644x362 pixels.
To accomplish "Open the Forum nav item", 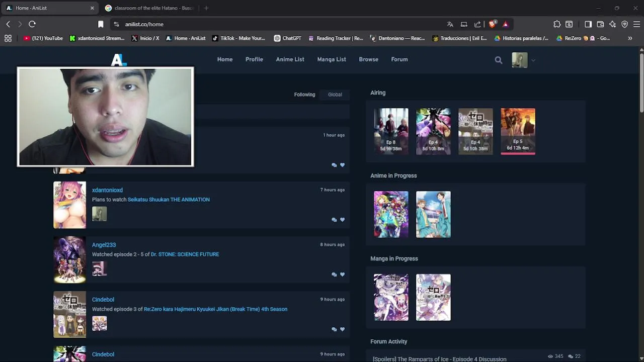I will coord(399,59).
